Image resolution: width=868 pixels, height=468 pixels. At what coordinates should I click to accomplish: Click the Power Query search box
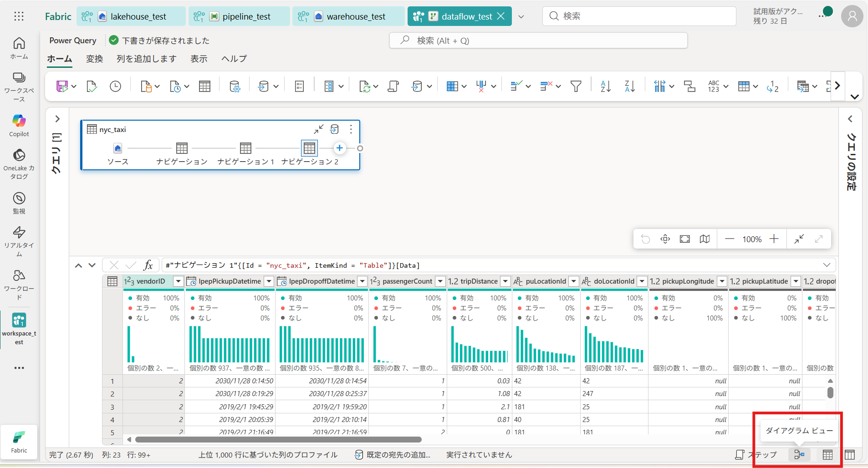(x=538, y=41)
